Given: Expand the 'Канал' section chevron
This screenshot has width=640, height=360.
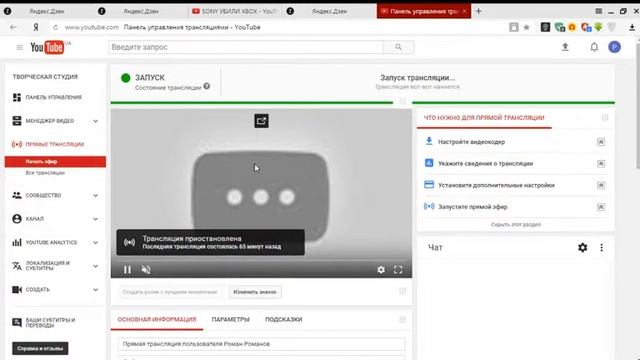Looking at the screenshot, I should point(95,219).
